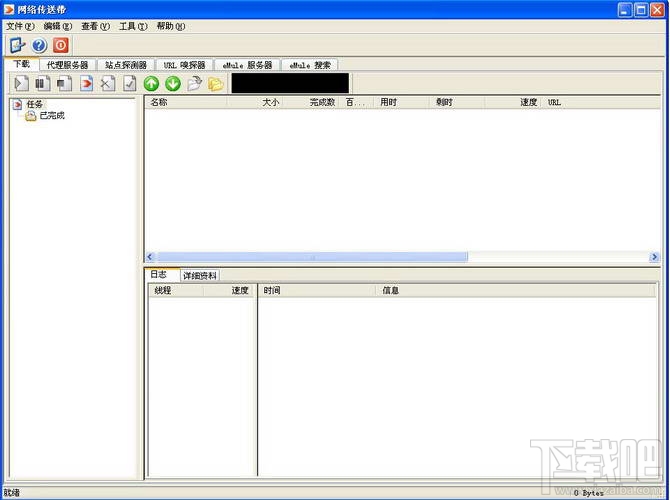Minimize the 网络传送带 window
The height and width of the screenshot is (500, 670).
(624, 9)
